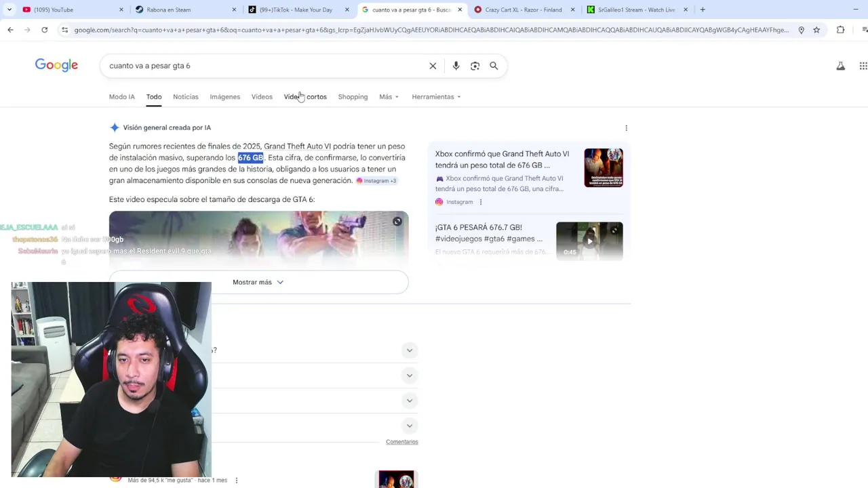Open options for the Instagram source card

coord(481,202)
